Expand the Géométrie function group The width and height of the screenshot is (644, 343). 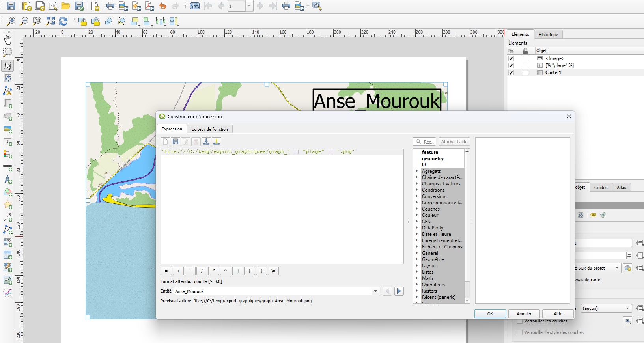tap(417, 259)
